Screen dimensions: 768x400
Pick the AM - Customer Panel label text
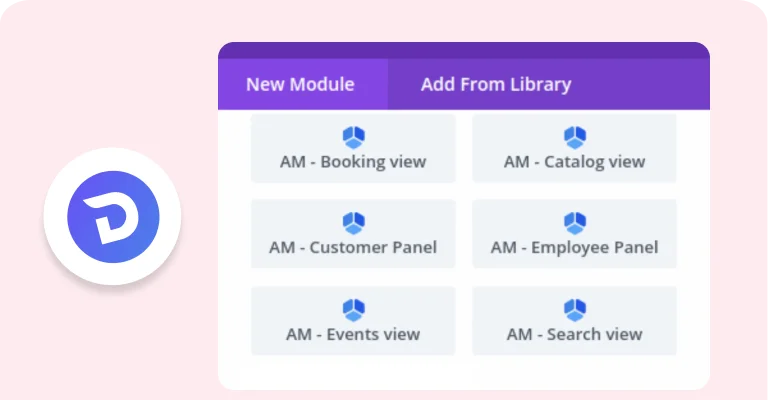353,247
